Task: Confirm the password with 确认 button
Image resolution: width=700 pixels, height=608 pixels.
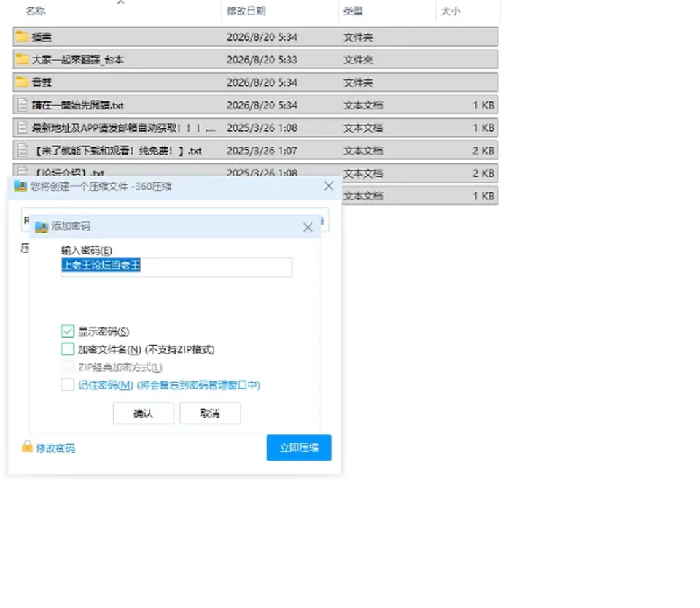Action: coord(144,413)
